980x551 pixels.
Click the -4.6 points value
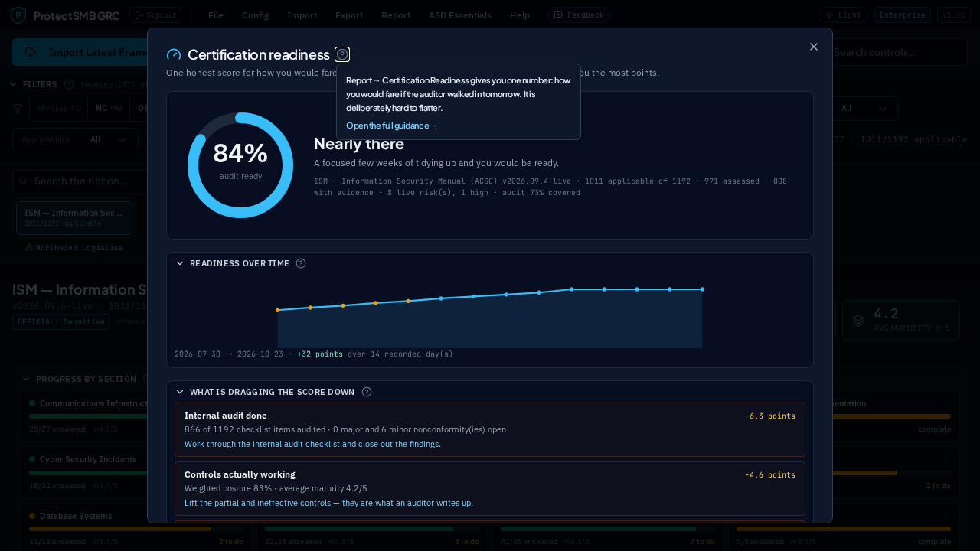coord(770,474)
